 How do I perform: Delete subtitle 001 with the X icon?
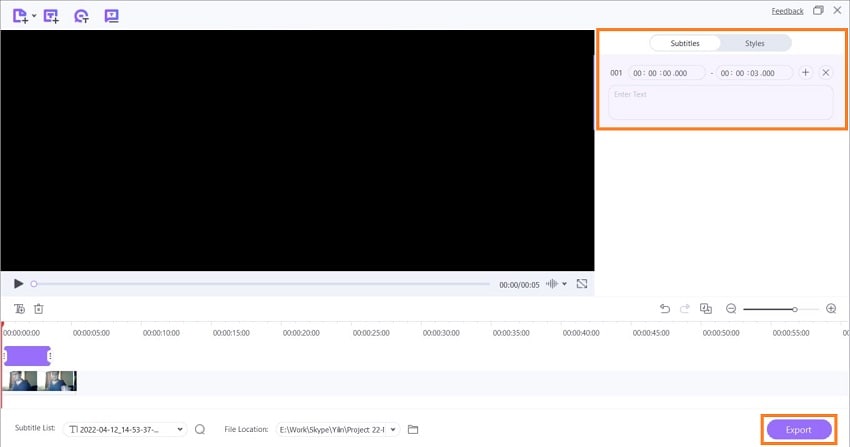pyautogui.click(x=826, y=73)
